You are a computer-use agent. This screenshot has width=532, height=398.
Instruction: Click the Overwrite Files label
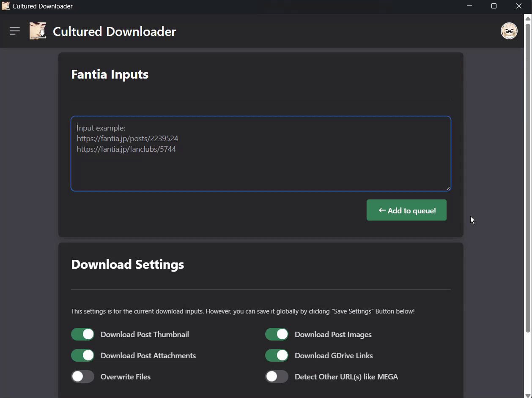click(x=126, y=377)
